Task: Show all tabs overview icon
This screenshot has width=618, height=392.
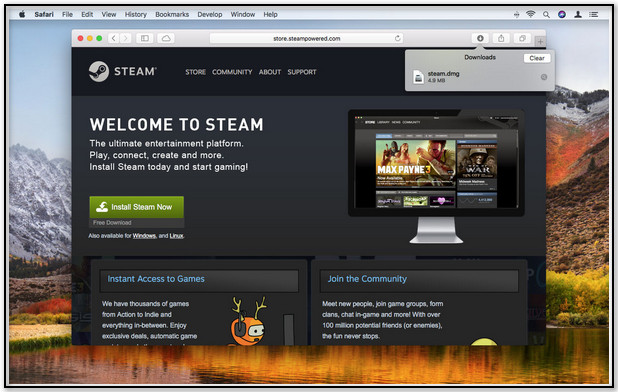Action: pyautogui.click(x=522, y=38)
